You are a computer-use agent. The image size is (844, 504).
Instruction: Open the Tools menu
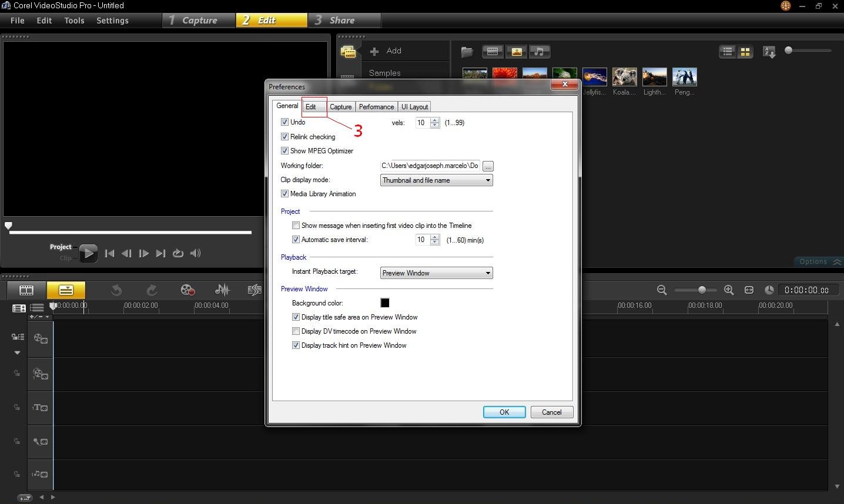pyautogui.click(x=74, y=21)
